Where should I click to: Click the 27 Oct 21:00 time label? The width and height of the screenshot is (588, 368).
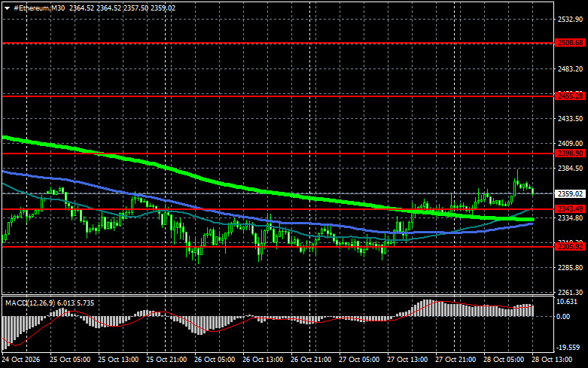455,360
